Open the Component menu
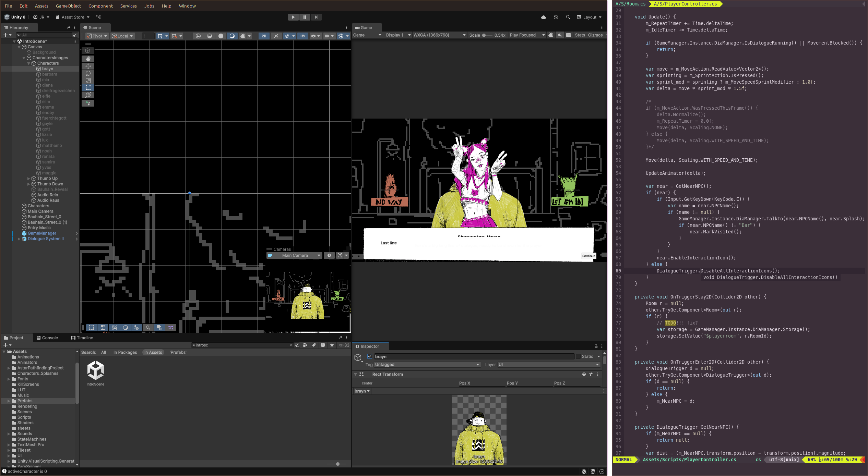868x476 pixels. 100,6
